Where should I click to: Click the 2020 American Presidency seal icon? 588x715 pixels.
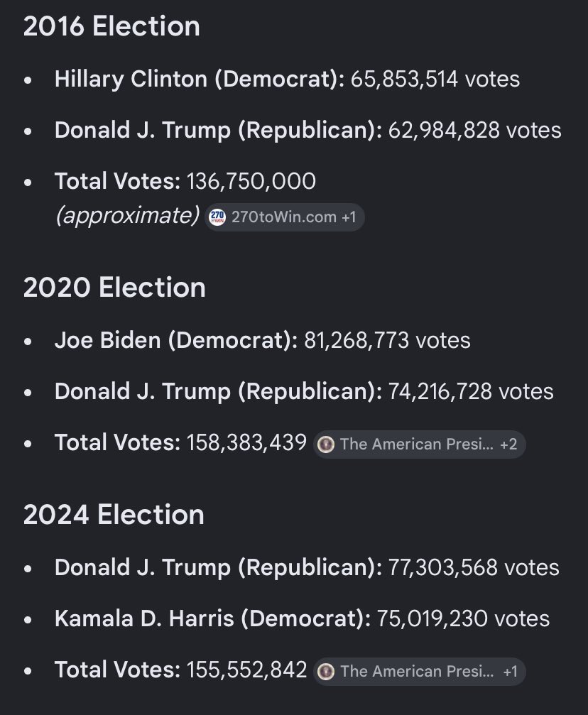(x=326, y=444)
